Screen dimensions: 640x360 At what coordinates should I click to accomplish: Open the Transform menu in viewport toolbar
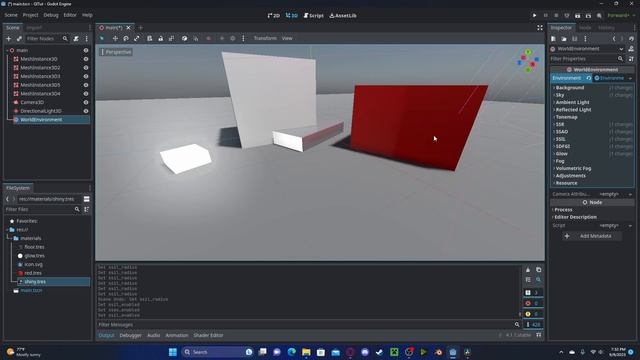(265, 38)
